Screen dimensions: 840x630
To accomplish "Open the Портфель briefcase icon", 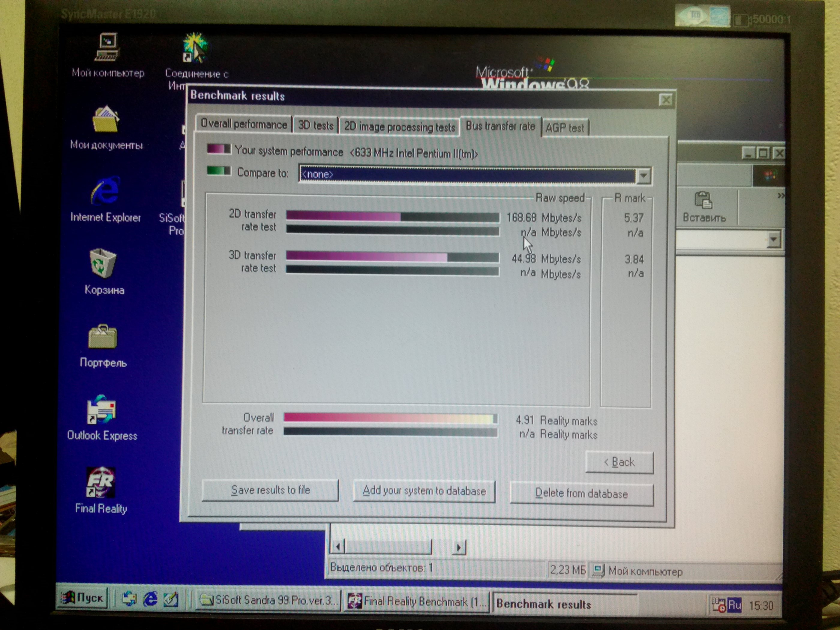I will 103,337.
